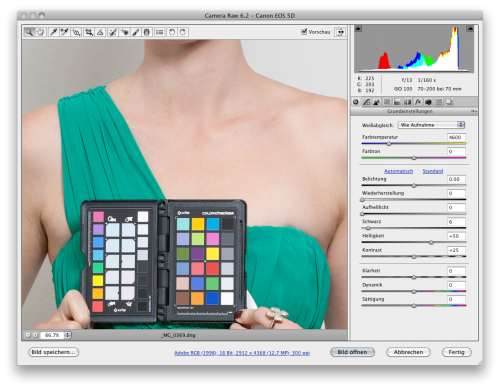Viewport: 500px width, 389px height.
Task: Open the Grundeinstellungen panel flyout menu
Action: (474, 111)
